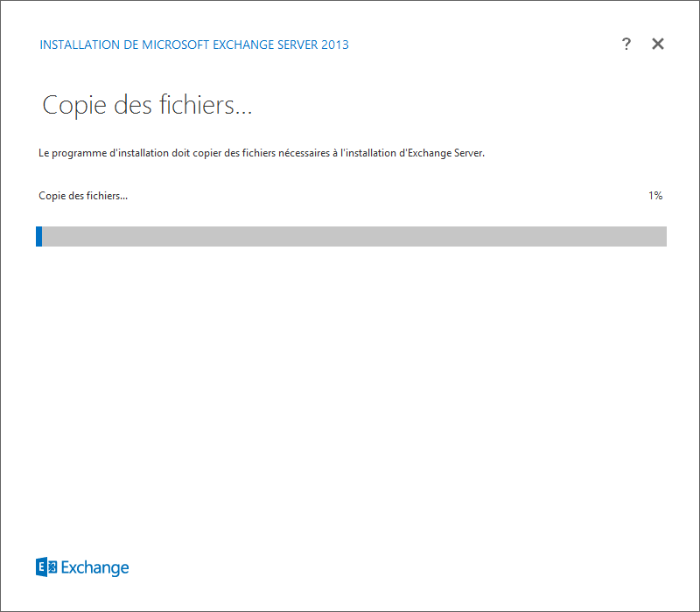700x612 pixels.
Task: Click the 'Installation de Microsoft Exchange Server 2013' title
Action: (x=194, y=45)
